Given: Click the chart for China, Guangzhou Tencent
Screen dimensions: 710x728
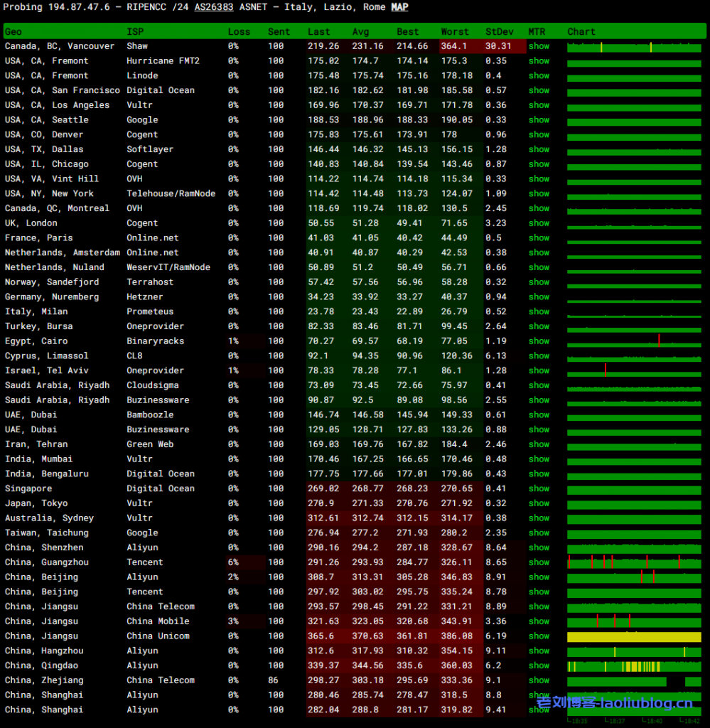Looking at the screenshot, I should (634, 562).
